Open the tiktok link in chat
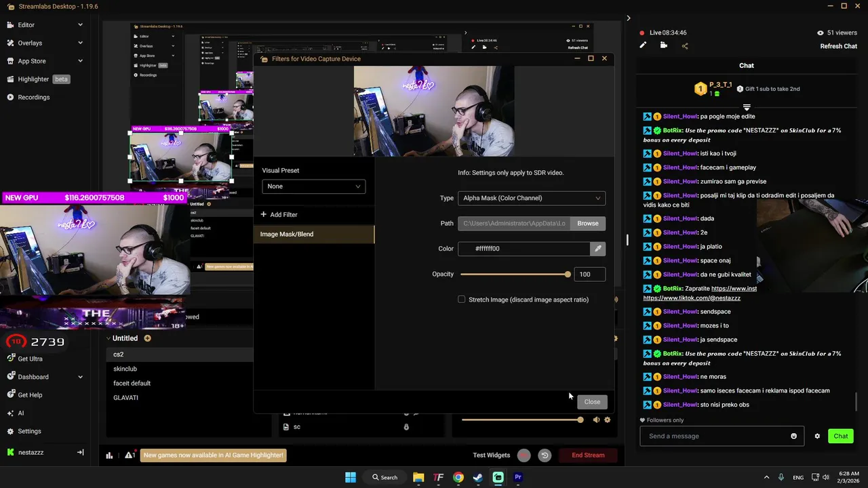 692,298
